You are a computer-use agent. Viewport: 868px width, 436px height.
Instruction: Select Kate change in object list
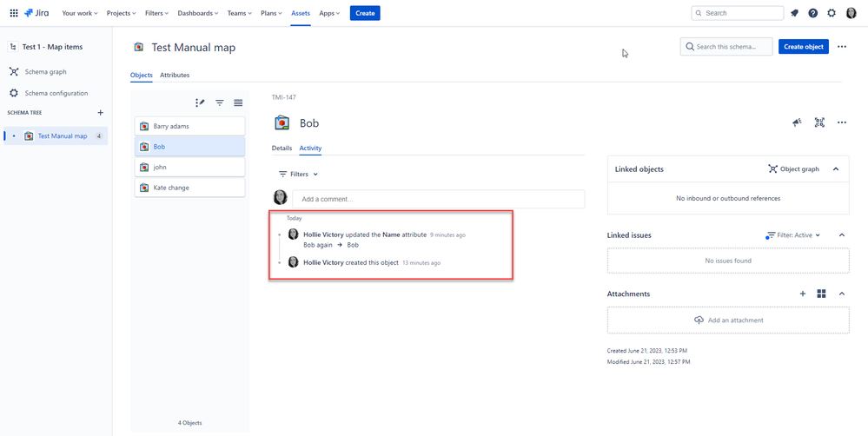click(190, 188)
